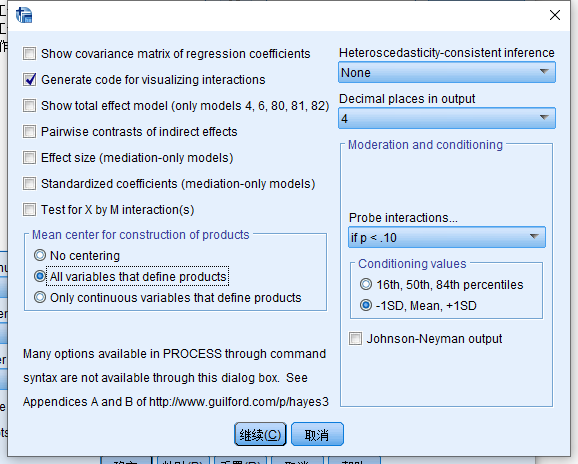Choose All variables that define products

(x=40, y=276)
